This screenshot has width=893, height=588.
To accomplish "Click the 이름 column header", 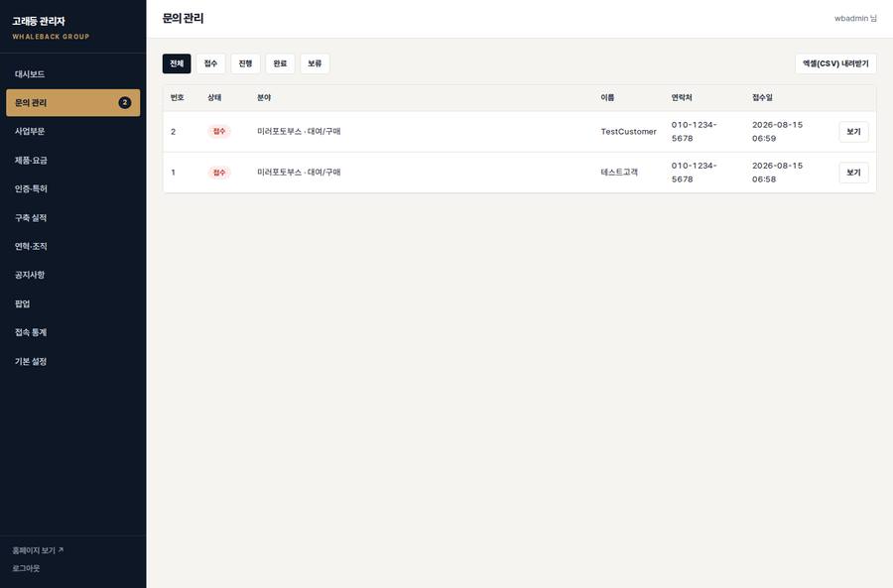I will [607, 98].
